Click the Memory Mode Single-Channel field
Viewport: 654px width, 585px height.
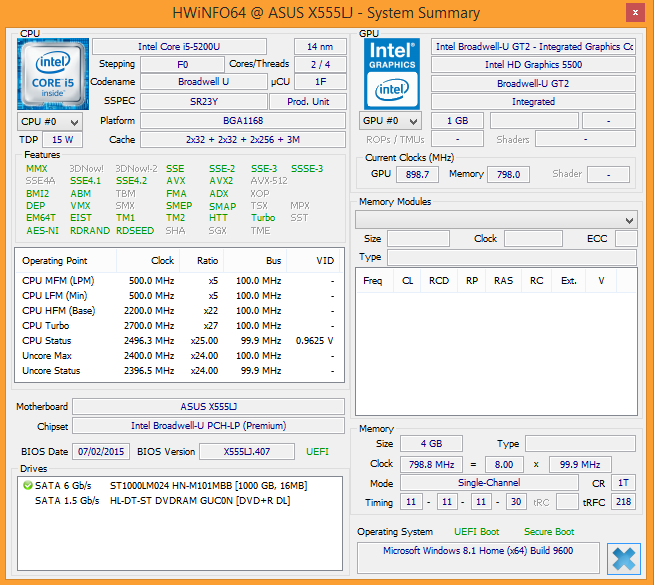(489, 483)
